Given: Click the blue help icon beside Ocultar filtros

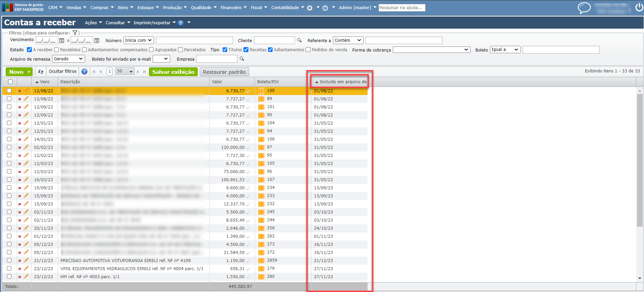Looking at the screenshot, I should 84,71.
